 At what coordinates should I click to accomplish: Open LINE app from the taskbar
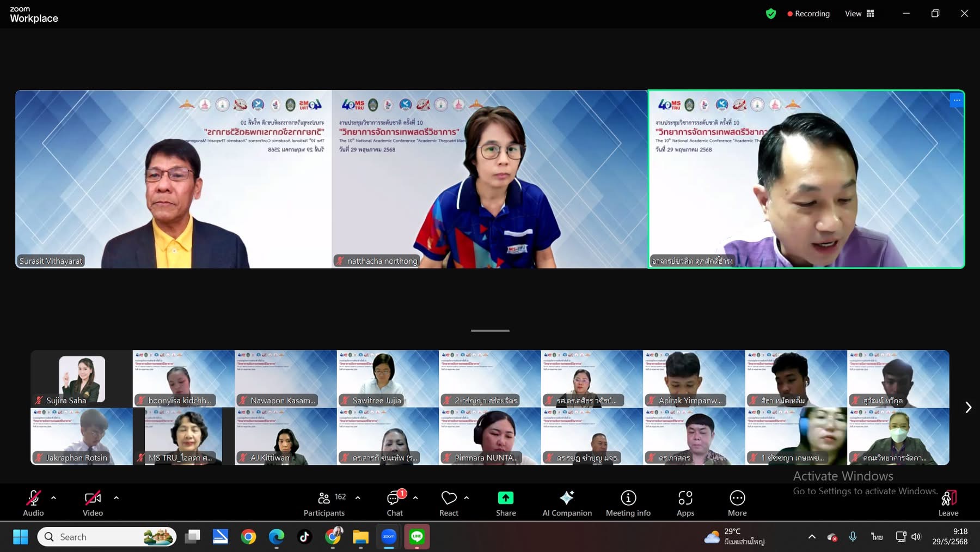click(417, 537)
